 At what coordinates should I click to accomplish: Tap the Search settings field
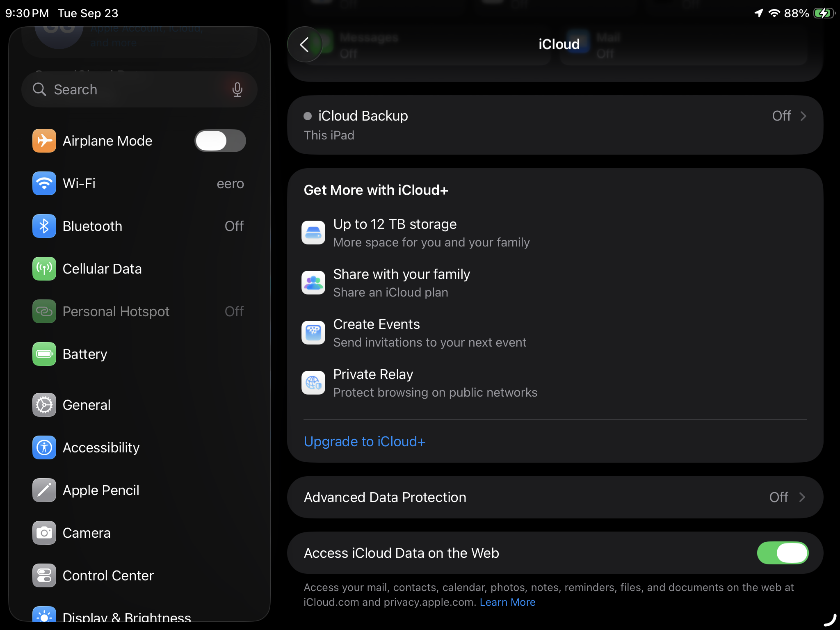pos(131,89)
